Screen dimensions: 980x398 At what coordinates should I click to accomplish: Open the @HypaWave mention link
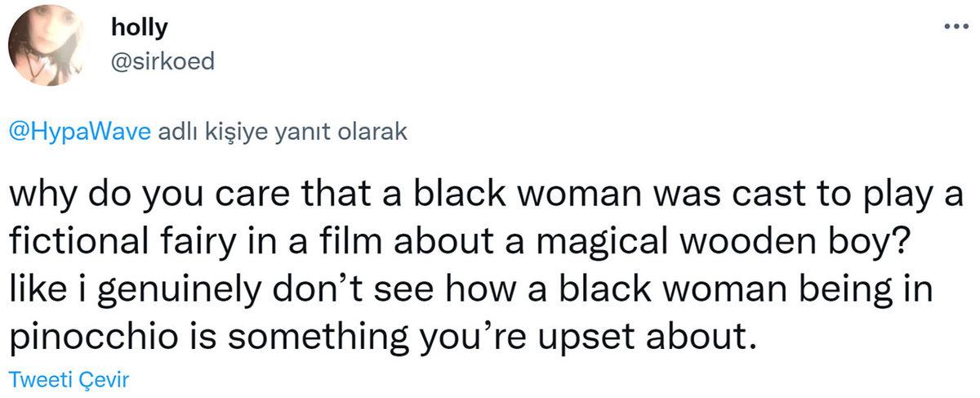tap(79, 132)
